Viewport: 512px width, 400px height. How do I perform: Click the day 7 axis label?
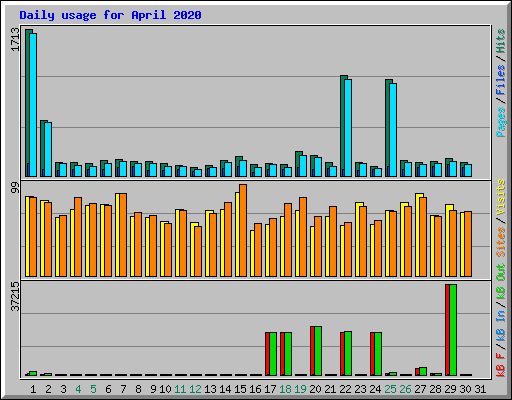tap(123, 389)
